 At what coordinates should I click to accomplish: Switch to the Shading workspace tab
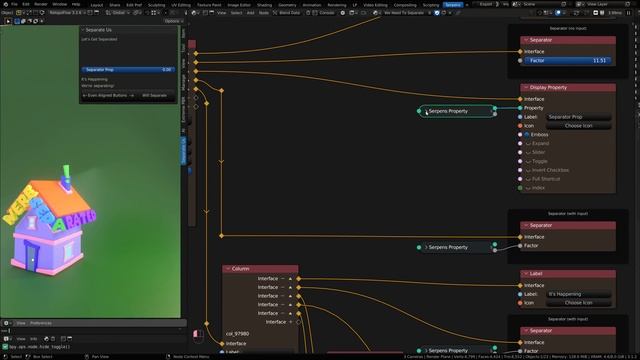(264, 5)
